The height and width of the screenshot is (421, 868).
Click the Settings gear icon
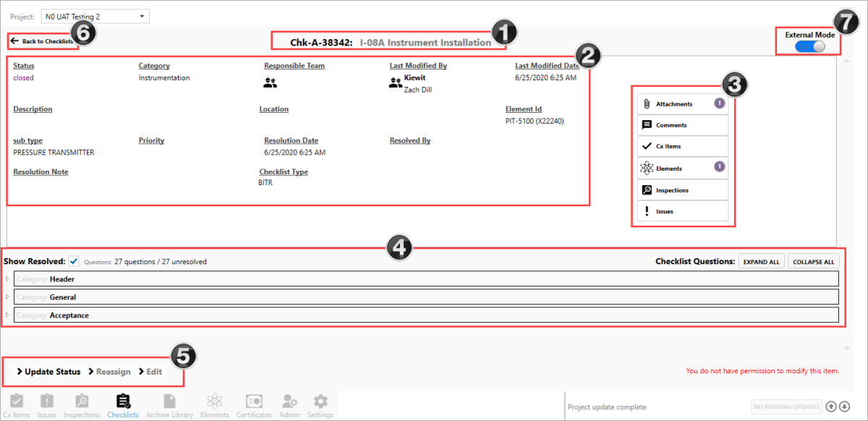tap(320, 401)
